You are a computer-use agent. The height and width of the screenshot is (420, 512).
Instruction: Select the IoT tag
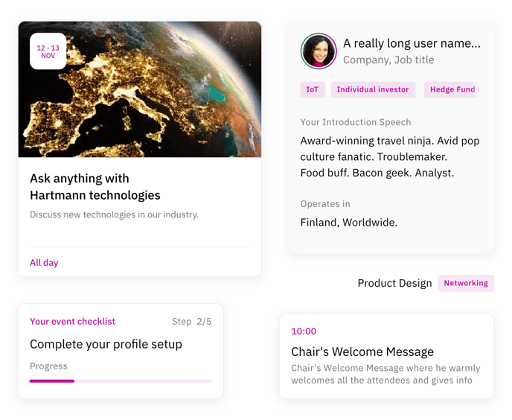313,89
